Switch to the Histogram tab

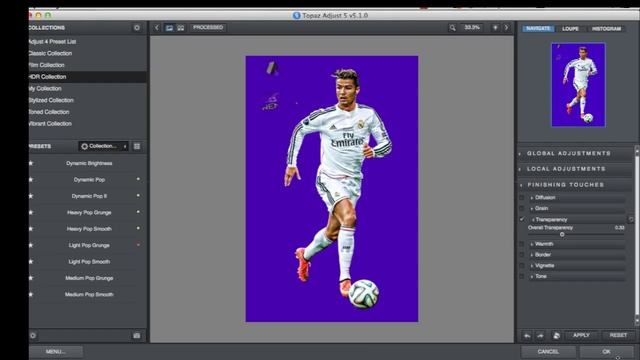pyautogui.click(x=606, y=29)
